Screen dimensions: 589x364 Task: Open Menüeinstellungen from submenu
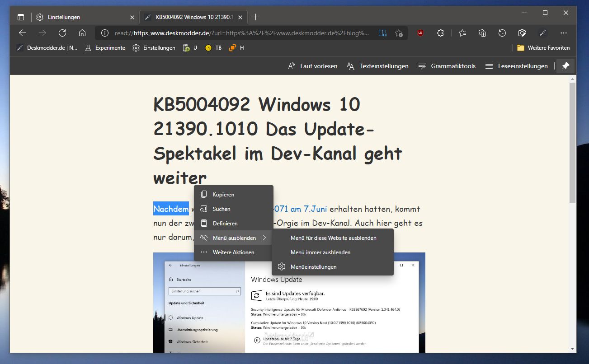(x=333, y=267)
